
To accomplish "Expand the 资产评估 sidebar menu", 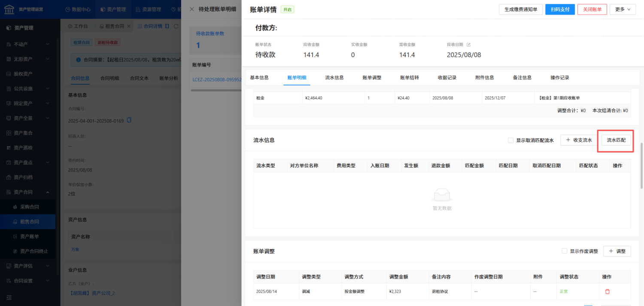I will click(48, 266).
